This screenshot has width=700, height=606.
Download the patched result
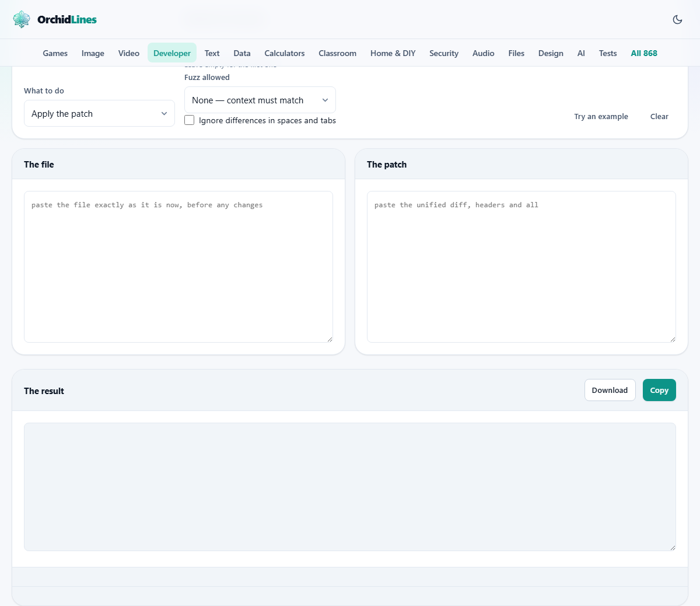(610, 390)
